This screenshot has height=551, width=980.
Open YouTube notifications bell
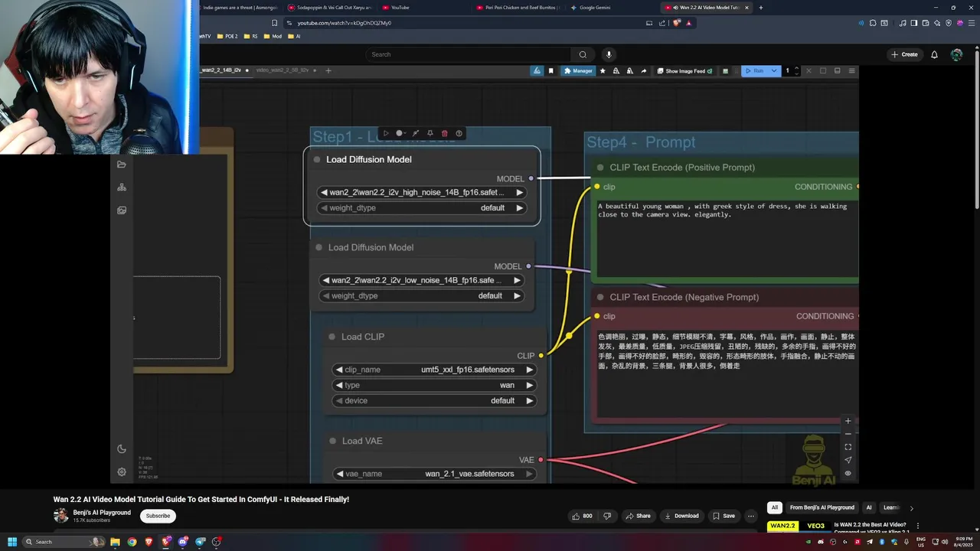[x=934, y=54]
